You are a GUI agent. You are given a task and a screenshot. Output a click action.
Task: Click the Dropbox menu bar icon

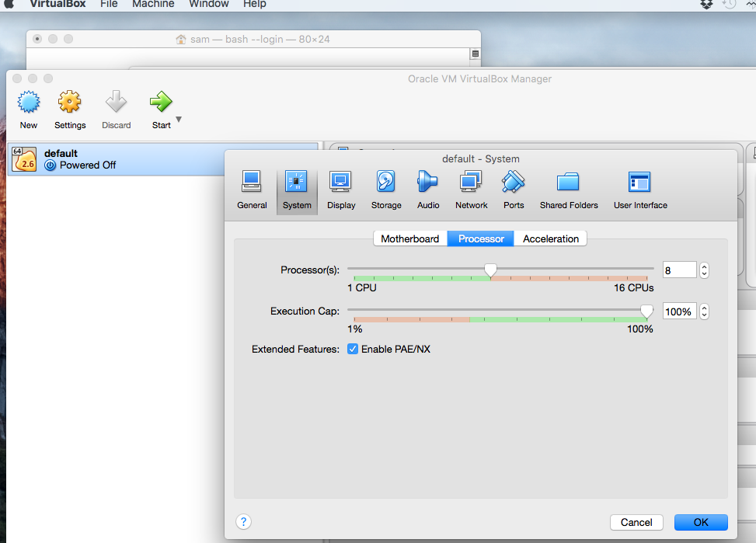(x=706, y=5)
